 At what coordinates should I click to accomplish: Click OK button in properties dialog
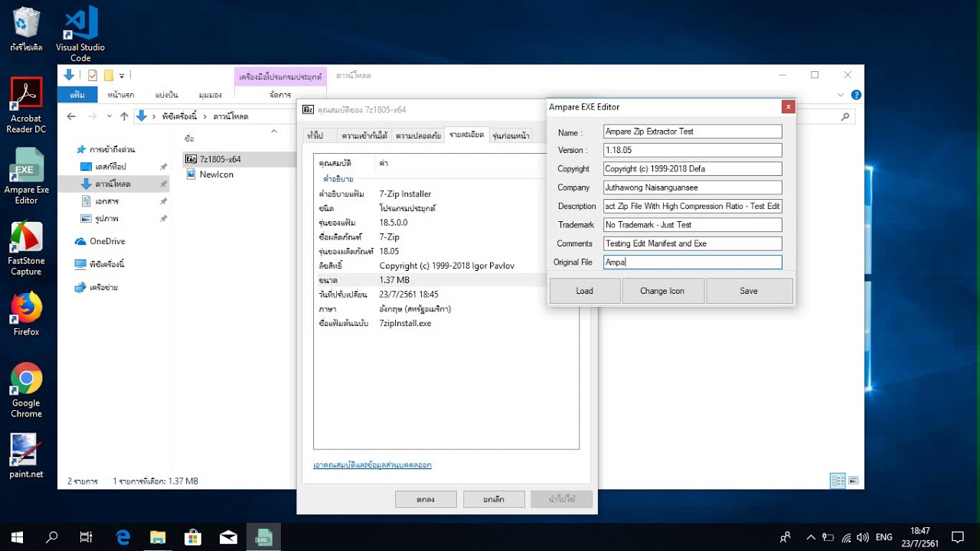click(426, 499)
